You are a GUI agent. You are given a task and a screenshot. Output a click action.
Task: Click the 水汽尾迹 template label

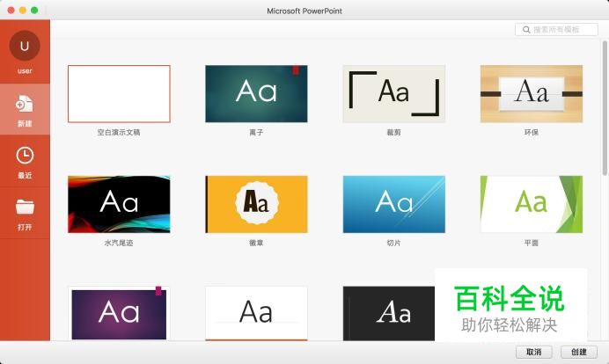coord(119,243)
